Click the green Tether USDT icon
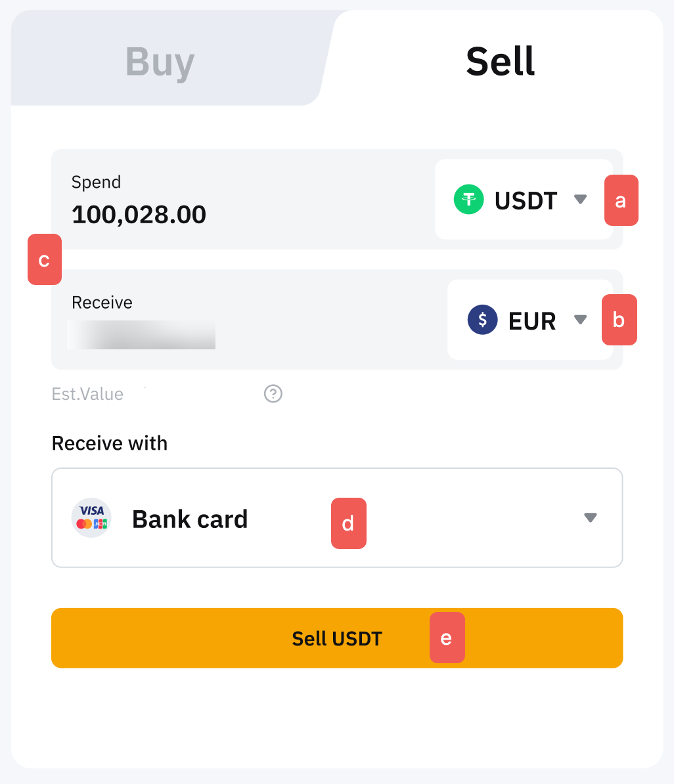674x784 pixels. point(469,200)
